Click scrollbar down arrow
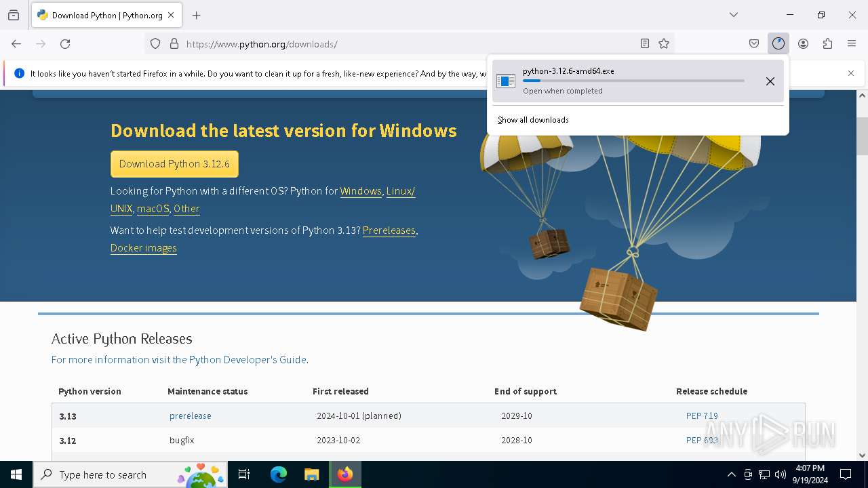Screen dimensions: 868x488 863,455
